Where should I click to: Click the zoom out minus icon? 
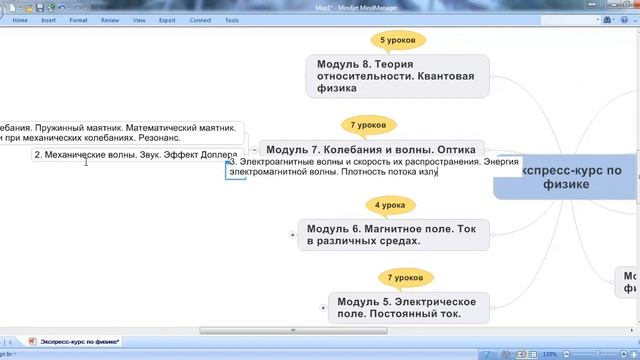[567, 354]
